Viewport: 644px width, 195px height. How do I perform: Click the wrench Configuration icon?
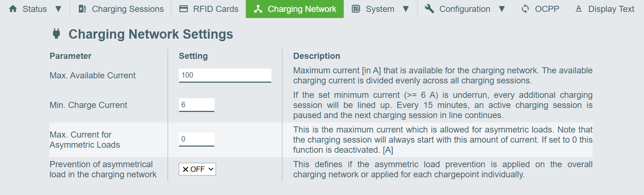(429, 9)
